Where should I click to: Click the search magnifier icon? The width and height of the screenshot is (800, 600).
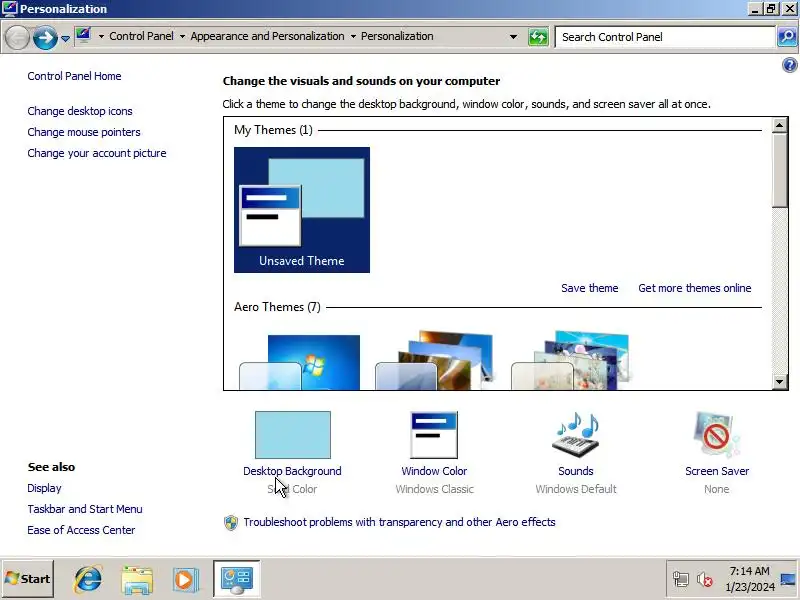point(787,37)
